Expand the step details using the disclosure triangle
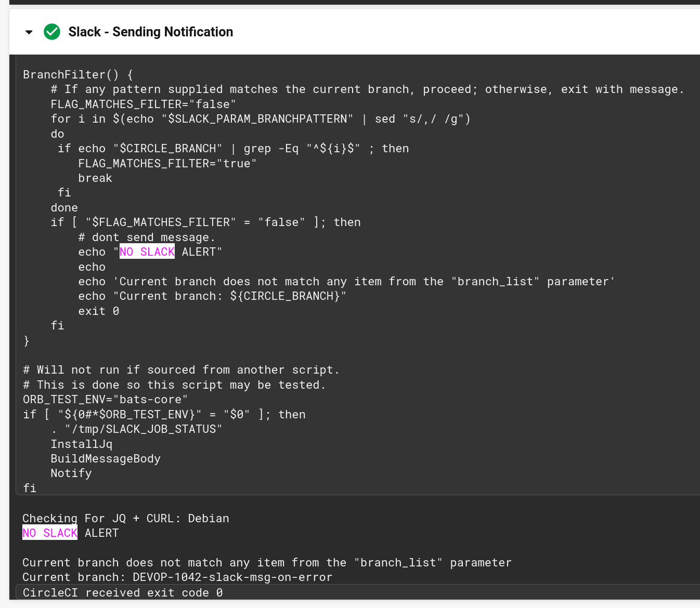Viewport: 700px width, 608px height. [29, 32]
